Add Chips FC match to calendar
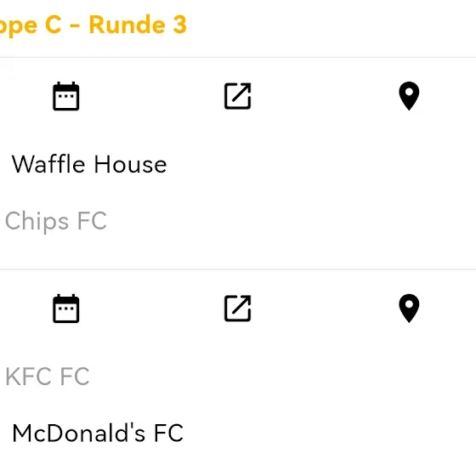 point(66,96)
